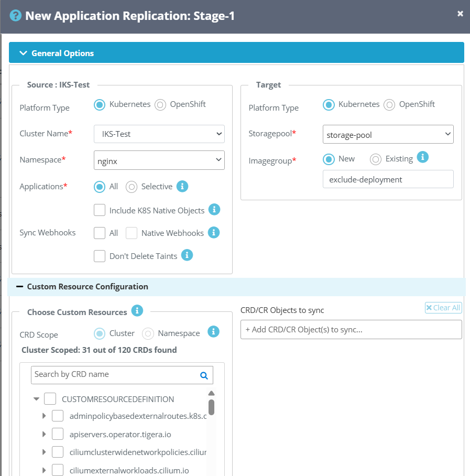The width and height of the screenshot is (470, 476).
Task: Show info about Native Webhooks
Action: point(214,233)
